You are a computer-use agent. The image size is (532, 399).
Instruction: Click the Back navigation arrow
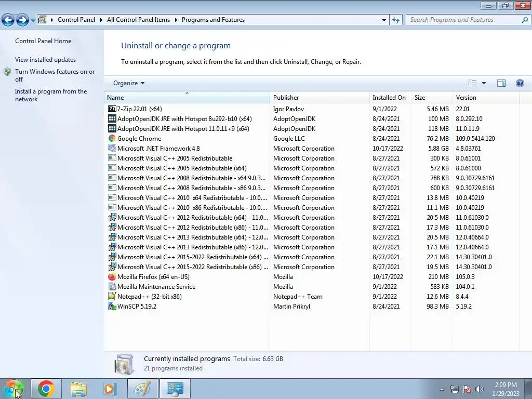tap(8, 20)
